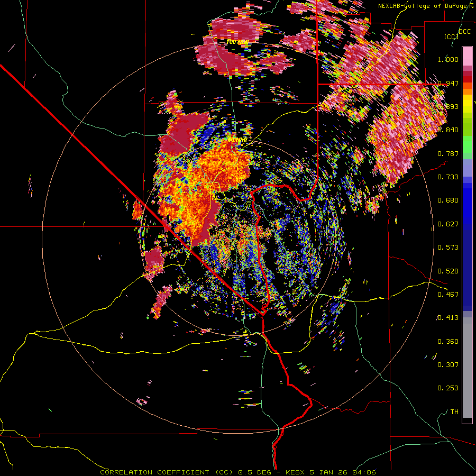Select the 0.413 scale value

pyautogui.click(x=448, y=318)
